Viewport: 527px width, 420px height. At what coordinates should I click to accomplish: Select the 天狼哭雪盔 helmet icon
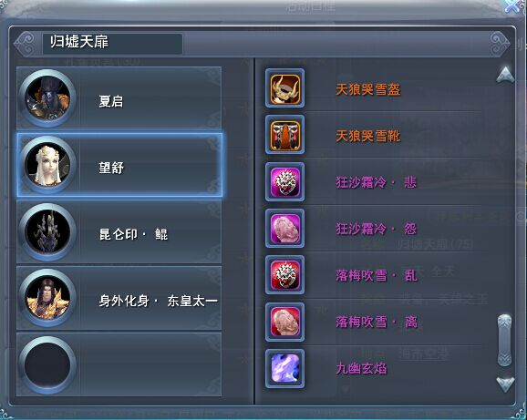coord(285,88)
